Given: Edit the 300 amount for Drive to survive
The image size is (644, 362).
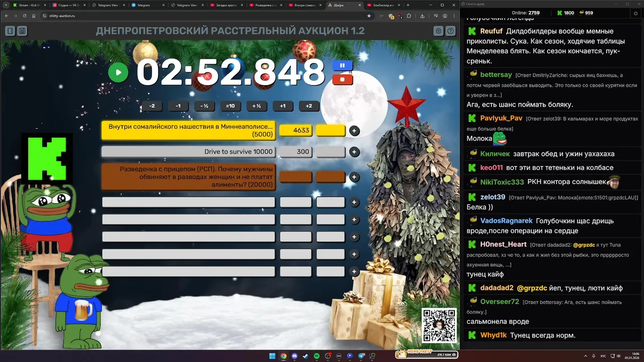Looking at the screenshot, I should click(295, 152).
